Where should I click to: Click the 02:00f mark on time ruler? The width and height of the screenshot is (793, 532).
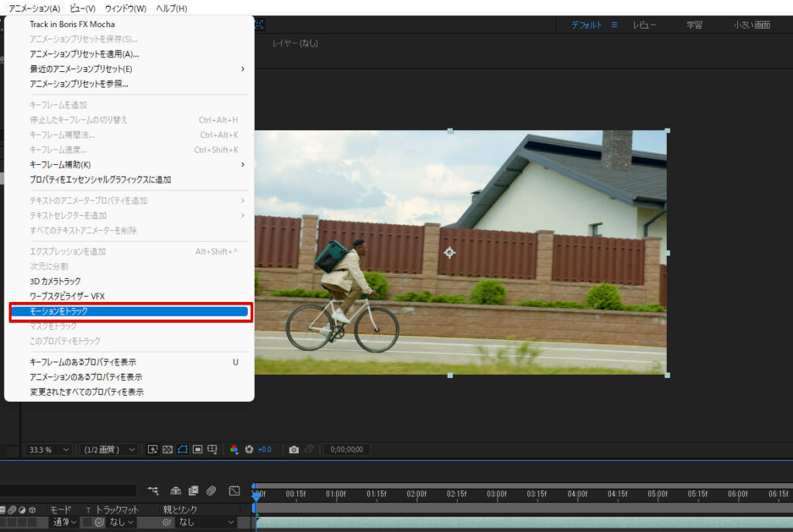tap(417, 493)
